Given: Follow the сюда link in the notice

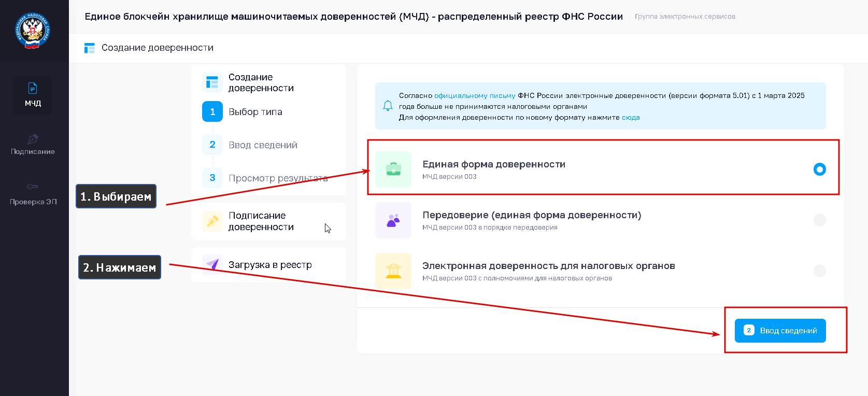Looking at the screenshot, I should point(631,117).
